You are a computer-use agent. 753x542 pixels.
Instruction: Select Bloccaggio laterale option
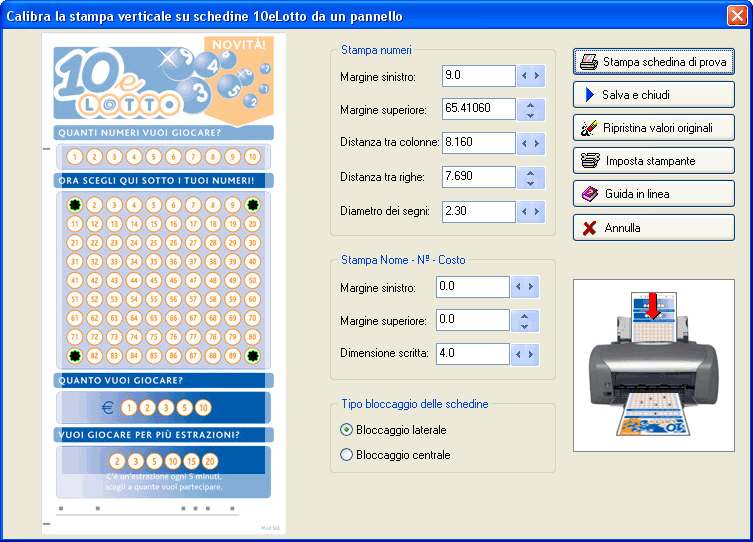(x=347, y=430)
